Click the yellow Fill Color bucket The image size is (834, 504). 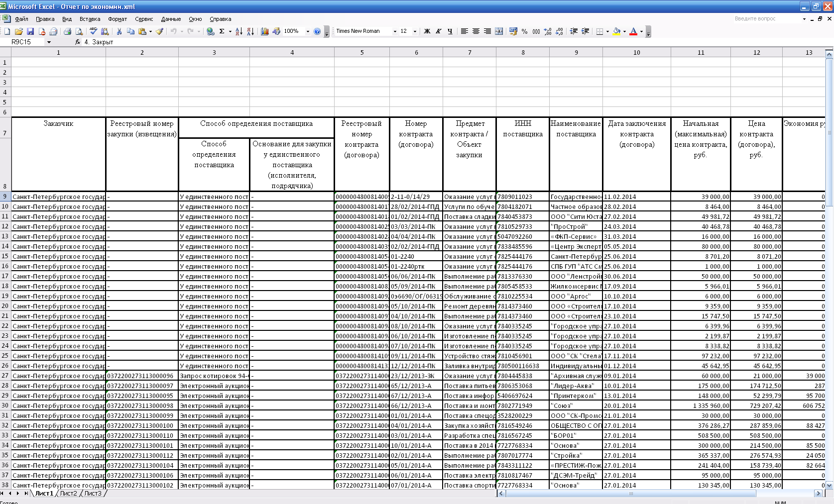pos(616,31)
